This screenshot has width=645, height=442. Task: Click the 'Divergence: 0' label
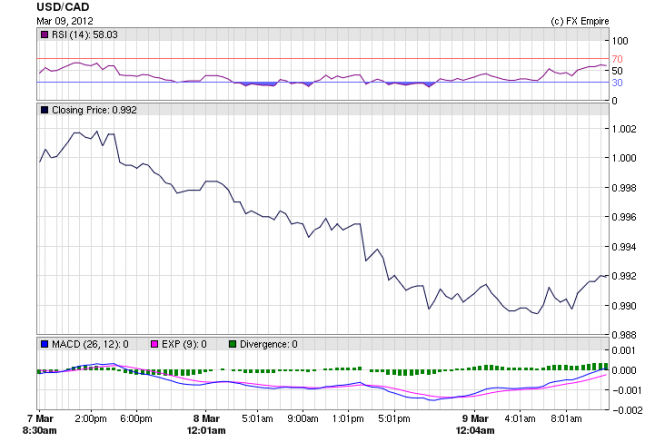269,344
